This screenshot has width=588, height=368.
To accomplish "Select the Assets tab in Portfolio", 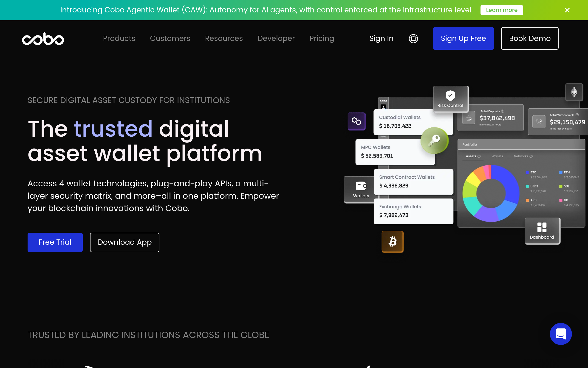I will [x=473, y=156].
